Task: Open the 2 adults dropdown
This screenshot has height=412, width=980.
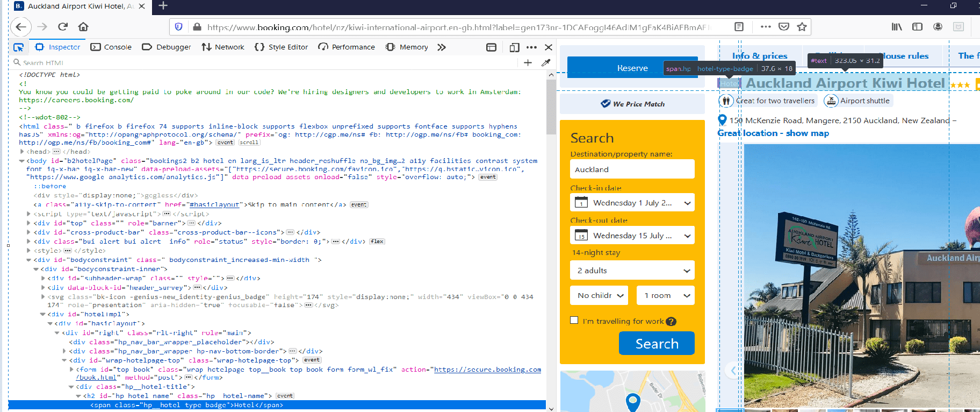Action: (632, 271)
